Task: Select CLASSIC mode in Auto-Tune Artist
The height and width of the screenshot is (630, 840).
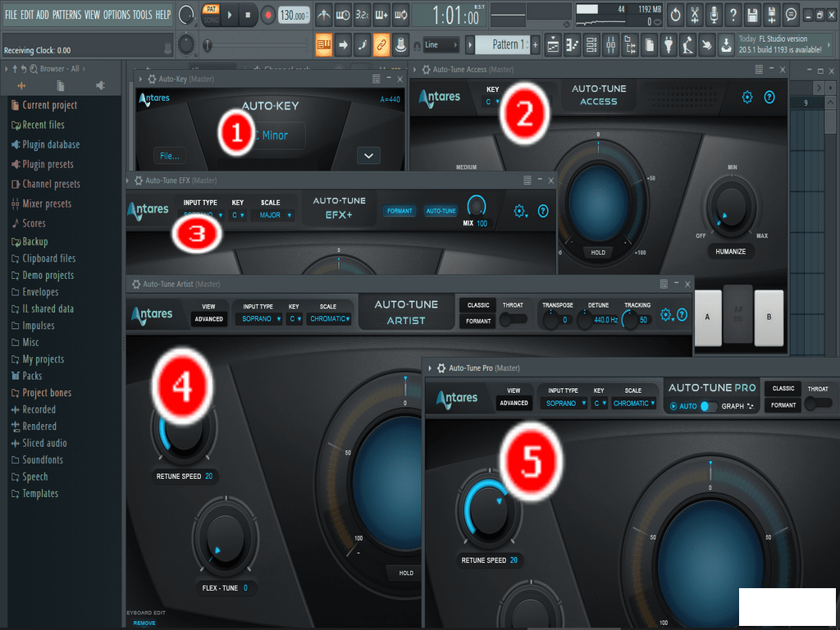Action: pyautogui.click(x=478, y=305)
